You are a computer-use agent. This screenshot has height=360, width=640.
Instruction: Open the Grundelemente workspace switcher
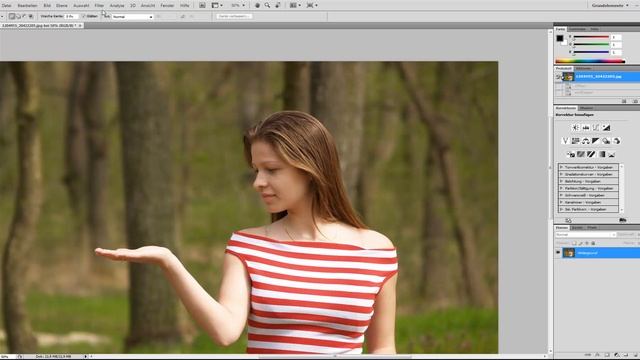610,5
